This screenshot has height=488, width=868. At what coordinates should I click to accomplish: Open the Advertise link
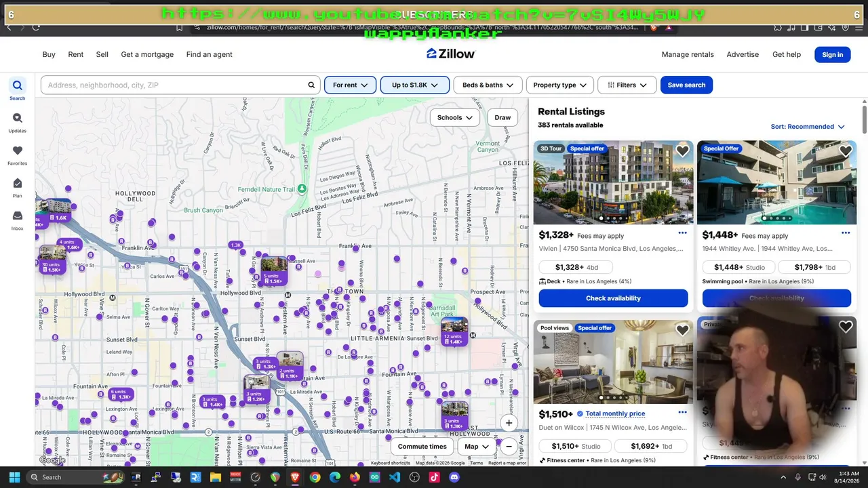[x=743, y=54]
